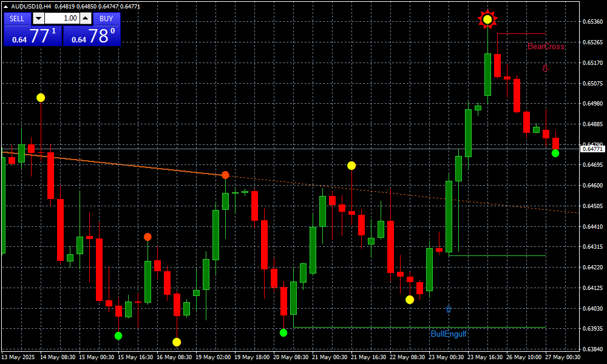Click the sell price 0.64 77 tile
The image size is (607, 364).
[32, 36]
